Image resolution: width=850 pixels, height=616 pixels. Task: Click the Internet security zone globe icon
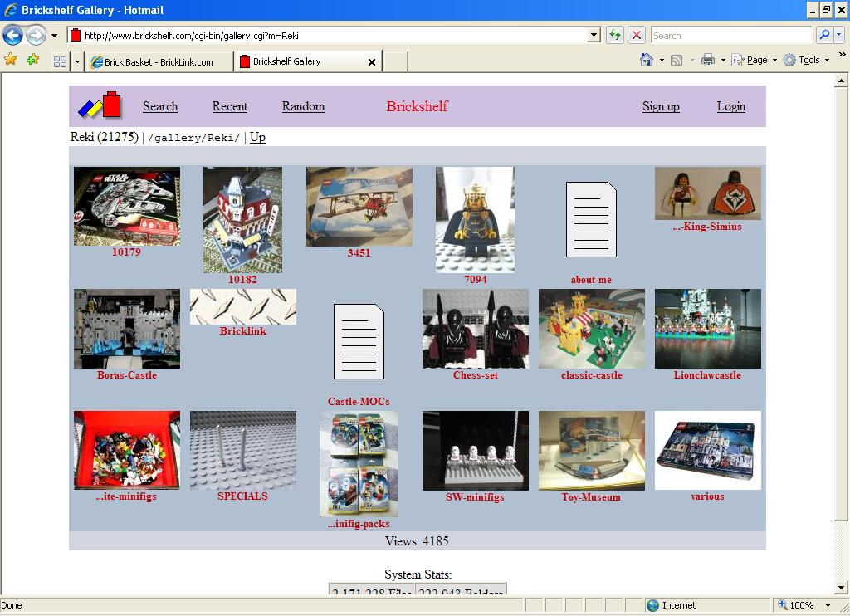click(x=652, y=605)
